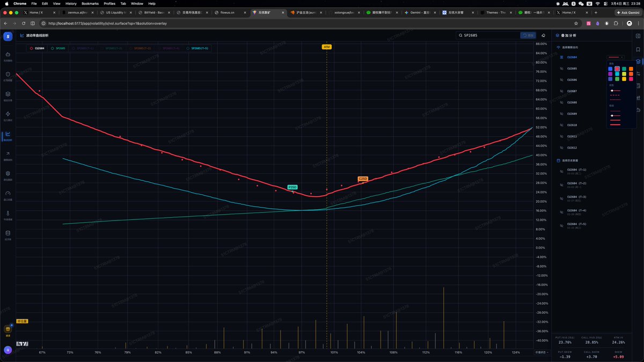Open the robot icon in left sidebar
644x362 pixels.
pos(8,54)
